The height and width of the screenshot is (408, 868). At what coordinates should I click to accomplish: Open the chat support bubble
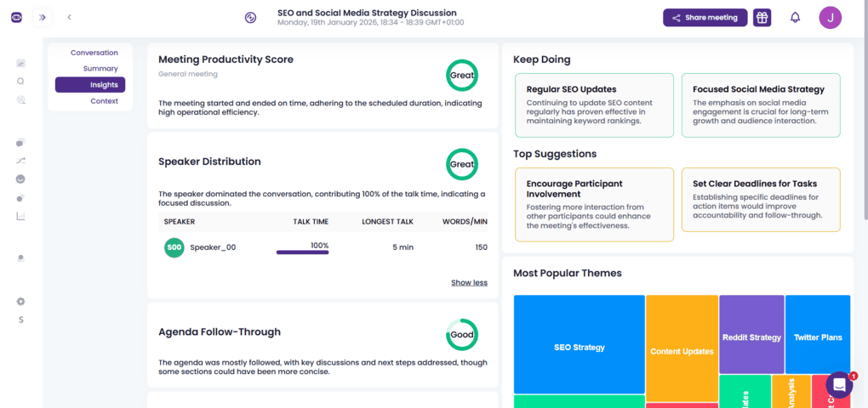[839, 385]
